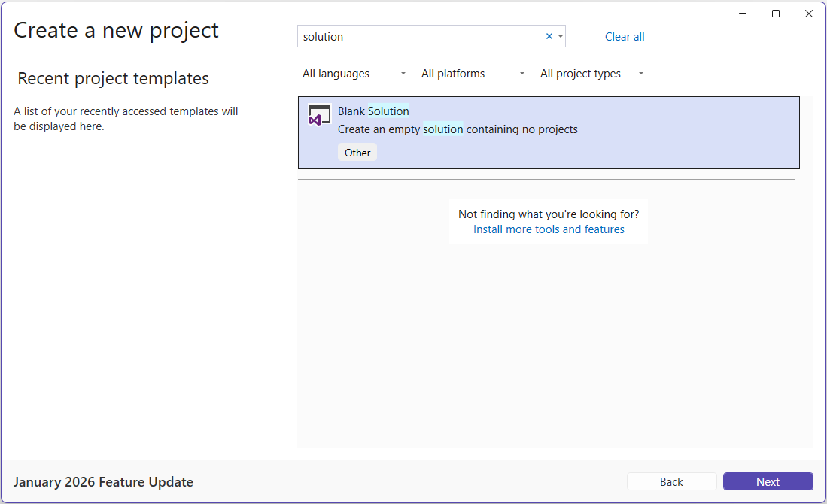The width and height of the screenshot is (827, 504).
Task: Reset filters with Clear all
Action: point(625,36)
